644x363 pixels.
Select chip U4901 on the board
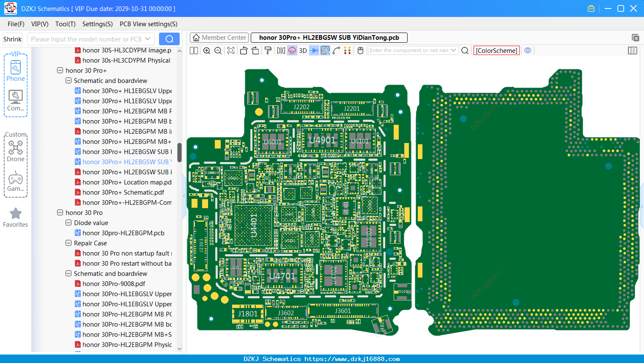[322, 140]
